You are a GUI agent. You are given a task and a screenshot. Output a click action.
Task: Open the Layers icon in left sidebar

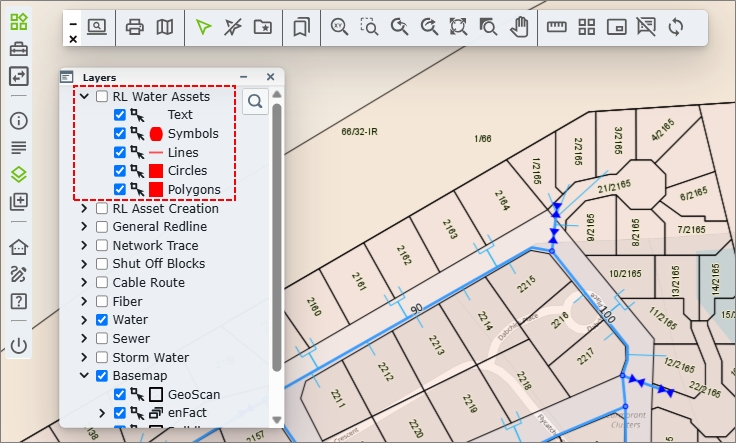pyautogui.click(x=18, y=174)
